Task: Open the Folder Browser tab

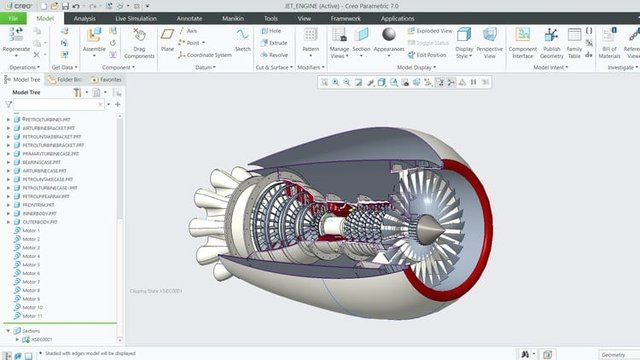Action: tap(64, 80)
